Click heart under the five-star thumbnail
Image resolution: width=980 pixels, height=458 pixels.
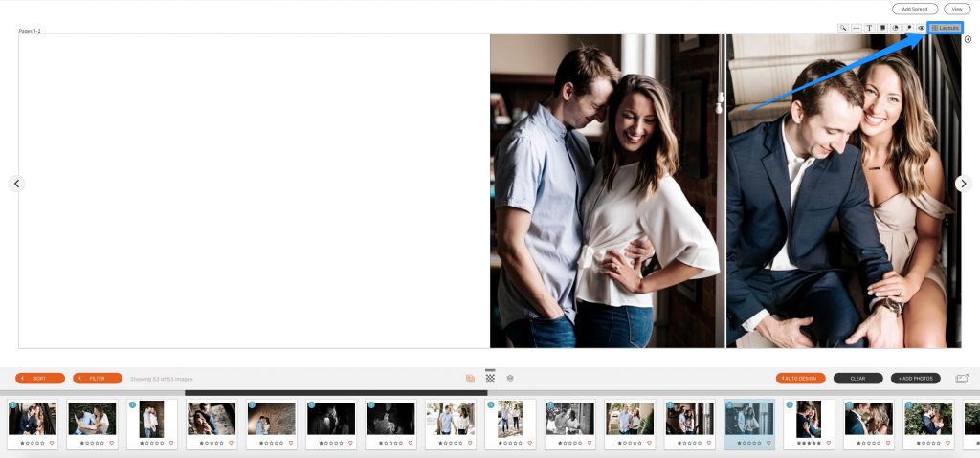[x=828, y=443]
